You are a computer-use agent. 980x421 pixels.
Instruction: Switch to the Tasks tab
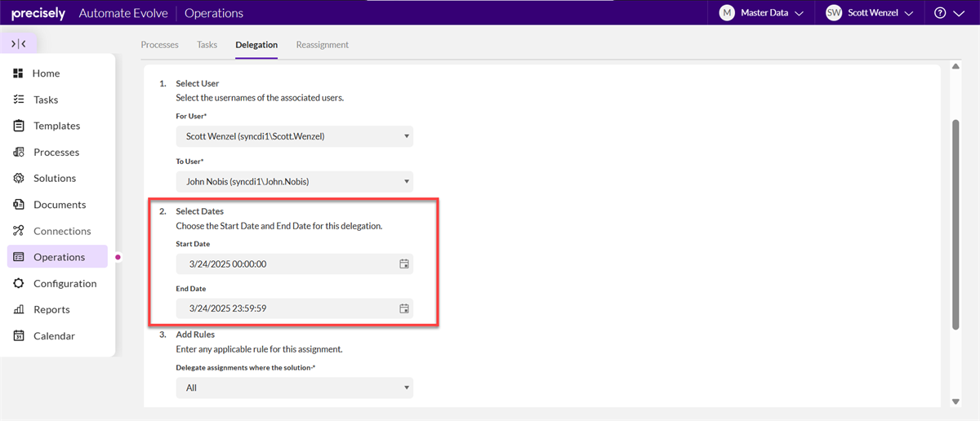[x=207, y=45]
